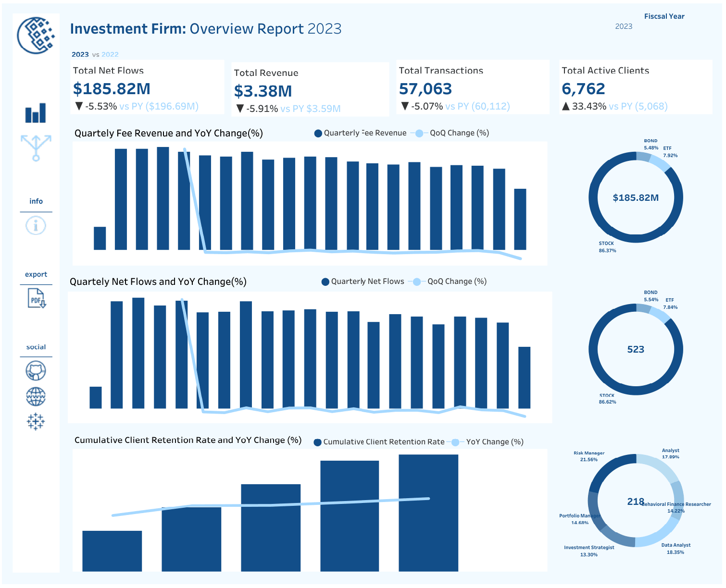Open the flow diagram page icon

36,147
